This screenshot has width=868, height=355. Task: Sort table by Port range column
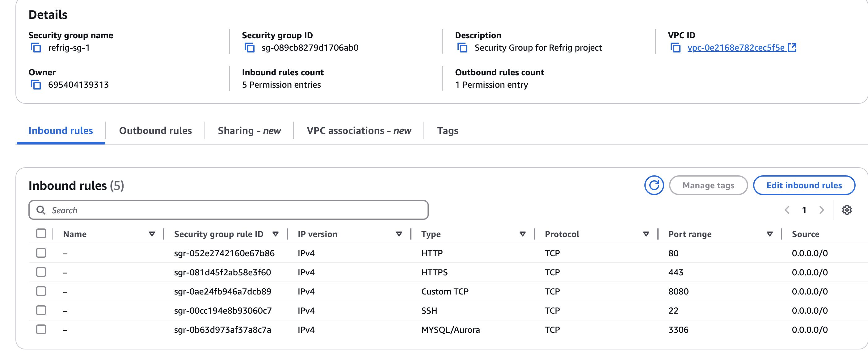(769, 234)
